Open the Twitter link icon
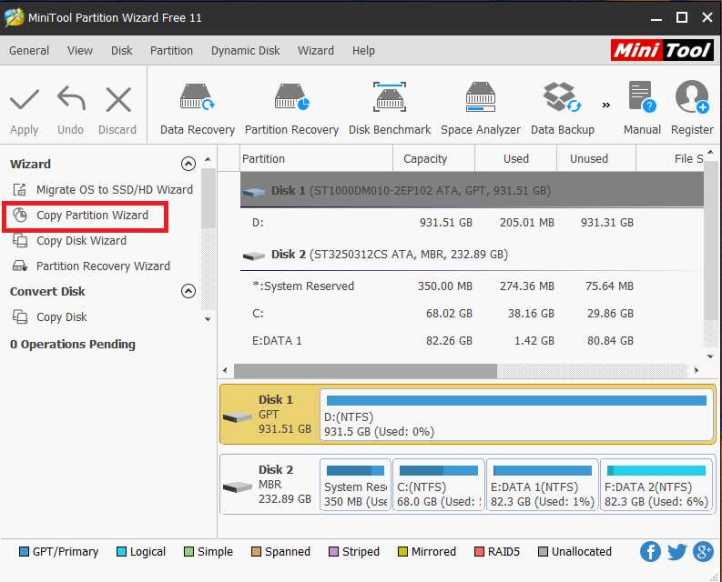The width and height of the screenshot is (722, 582). (x=677, y=551)
